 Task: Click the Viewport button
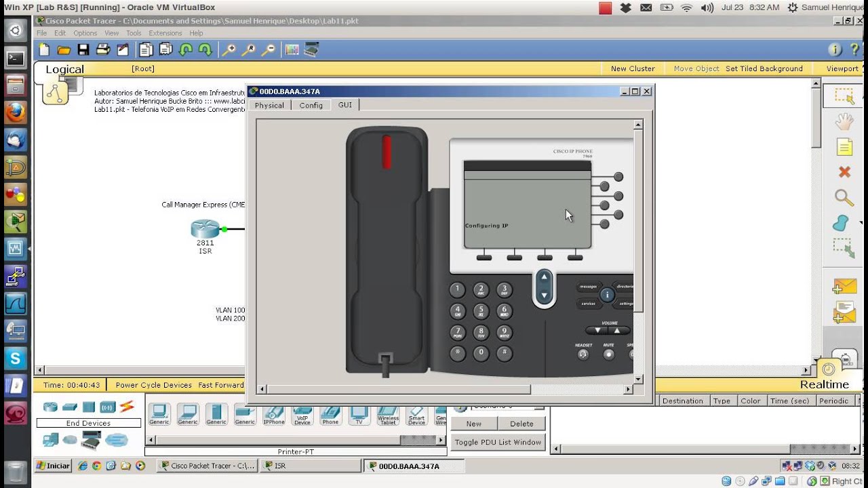pyautogui.click(x=842, y=68)
